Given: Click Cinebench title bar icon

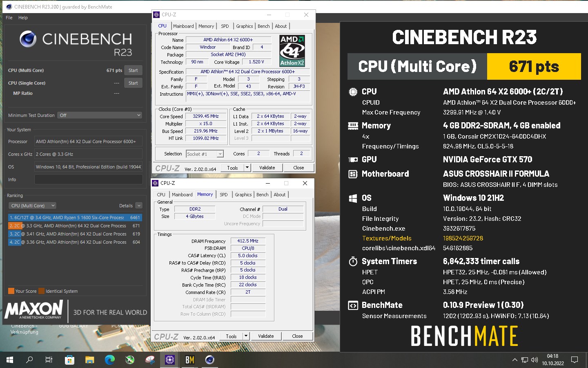Looking at the screenshot, I should pos(9,7).
